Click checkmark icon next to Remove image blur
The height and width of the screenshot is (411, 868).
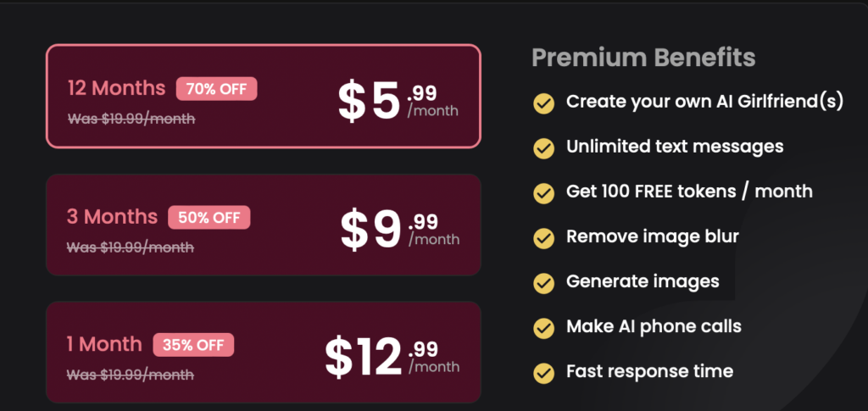pos(543,238)
